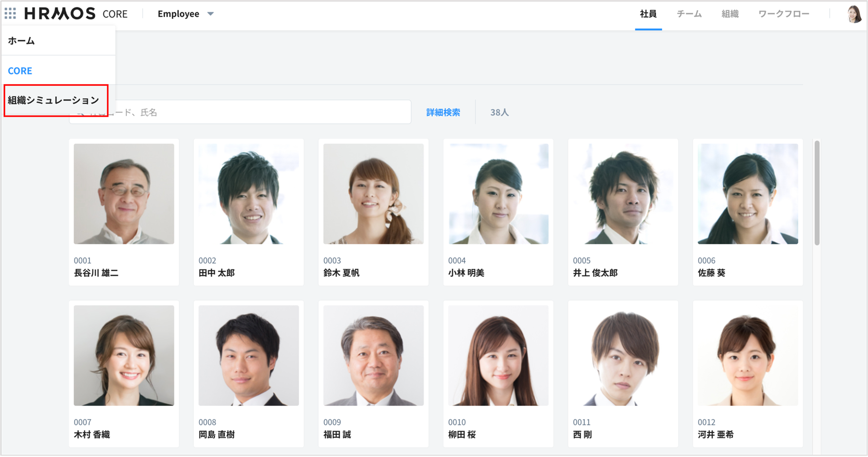Open 長谷川 雄二 employee photo
Viewport: 868px width, 457px height.
pyautogui.click(x=124, y=194)
